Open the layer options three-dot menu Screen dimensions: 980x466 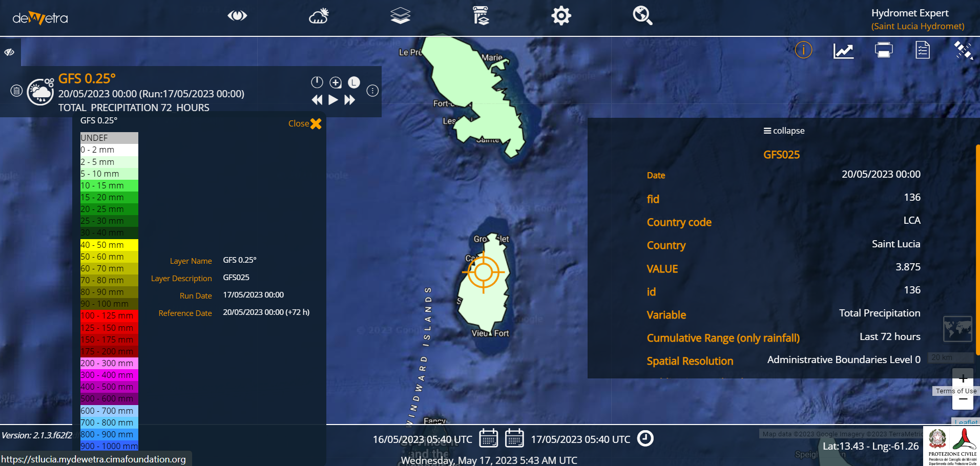372,91
